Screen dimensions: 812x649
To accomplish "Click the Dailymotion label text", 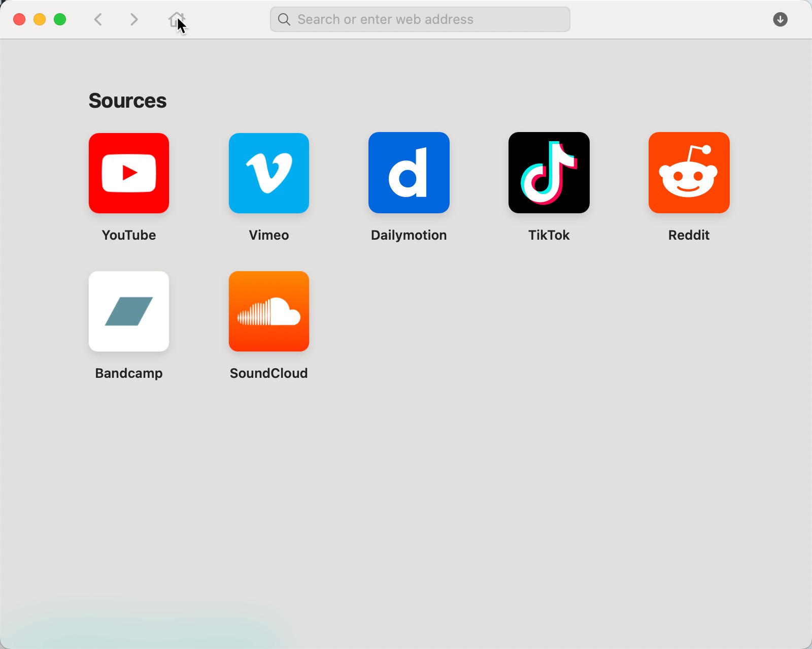I will [x=409, y=235].
